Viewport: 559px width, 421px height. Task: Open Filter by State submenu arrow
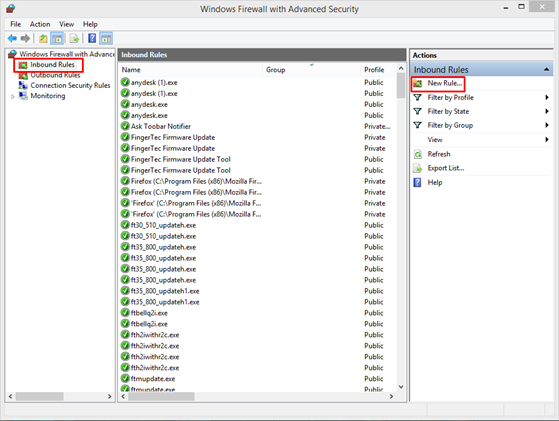click(x=547, y=111)
